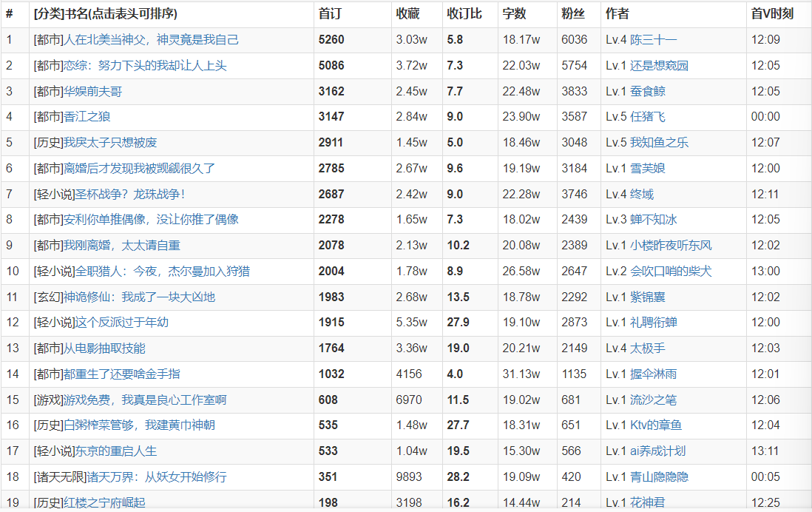Click the 收订比 column header

464,14
